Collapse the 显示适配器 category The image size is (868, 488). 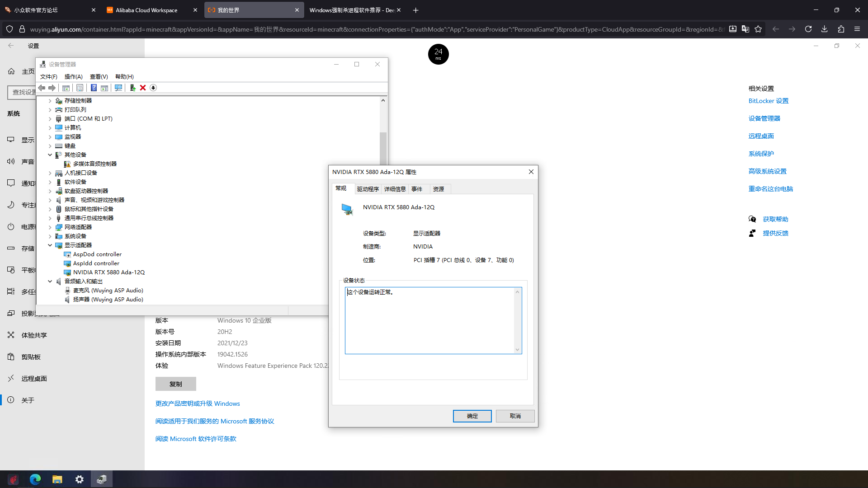pyautogui.click(x=50, y=245)
